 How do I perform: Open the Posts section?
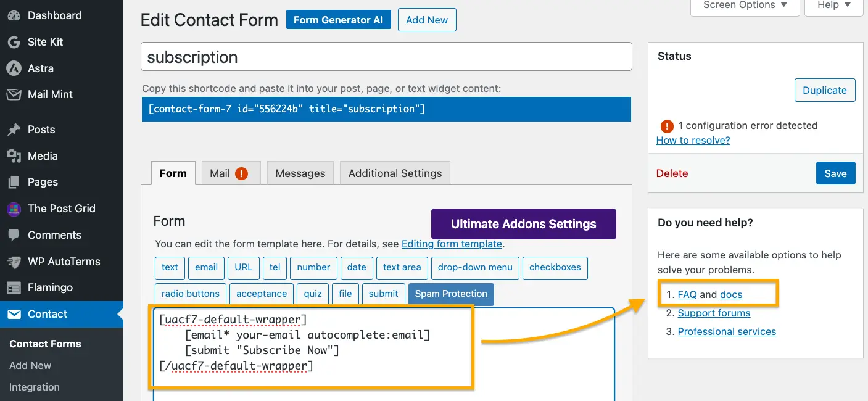coord(40,130)
